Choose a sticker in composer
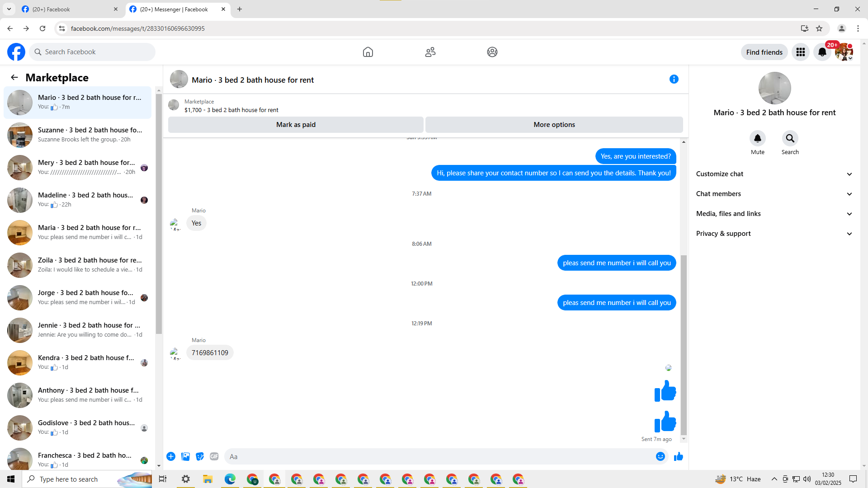This screenshot has width=868, height=488. (x=200, y=456)
